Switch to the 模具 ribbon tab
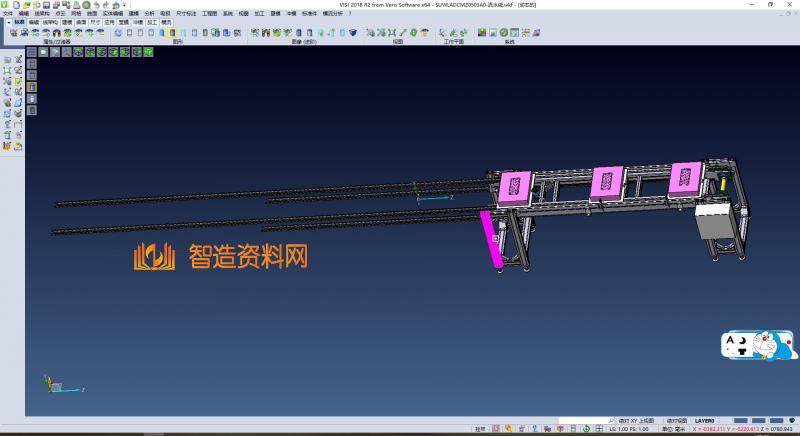This screenshot has width=800, height=436. (166, 21)
